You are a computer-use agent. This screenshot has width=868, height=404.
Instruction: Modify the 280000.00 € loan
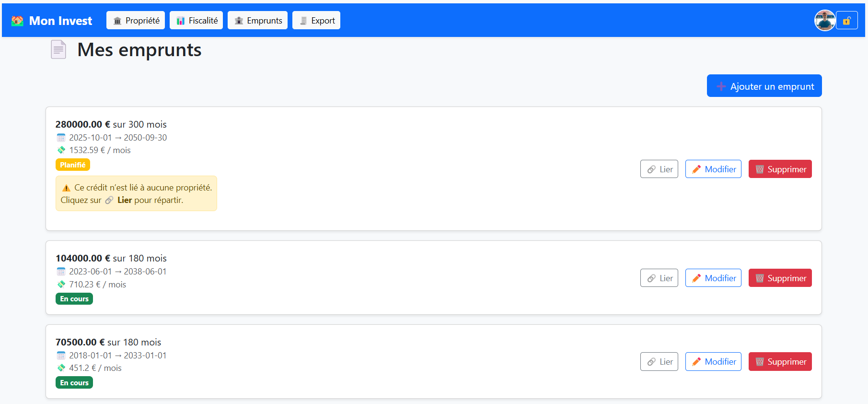(x=713, y=169)
